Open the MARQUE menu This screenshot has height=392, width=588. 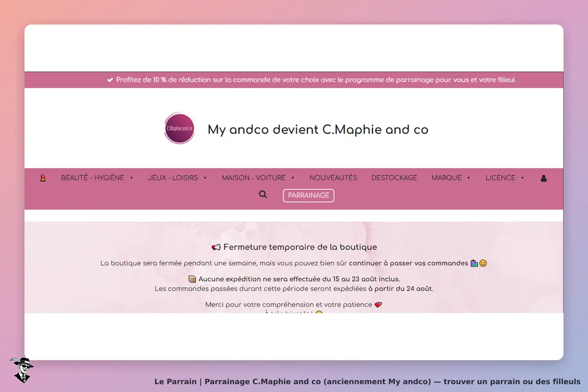[x=446, y=178]
